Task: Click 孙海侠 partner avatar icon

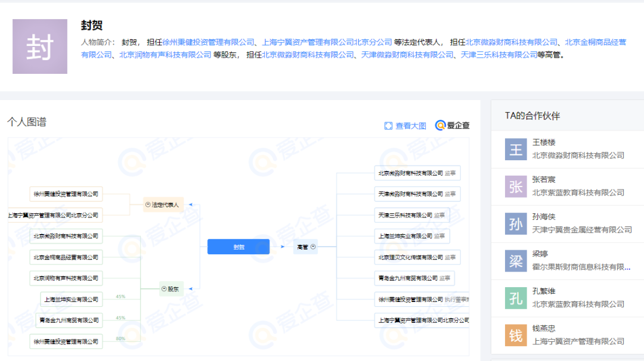Action: (516, 223)
